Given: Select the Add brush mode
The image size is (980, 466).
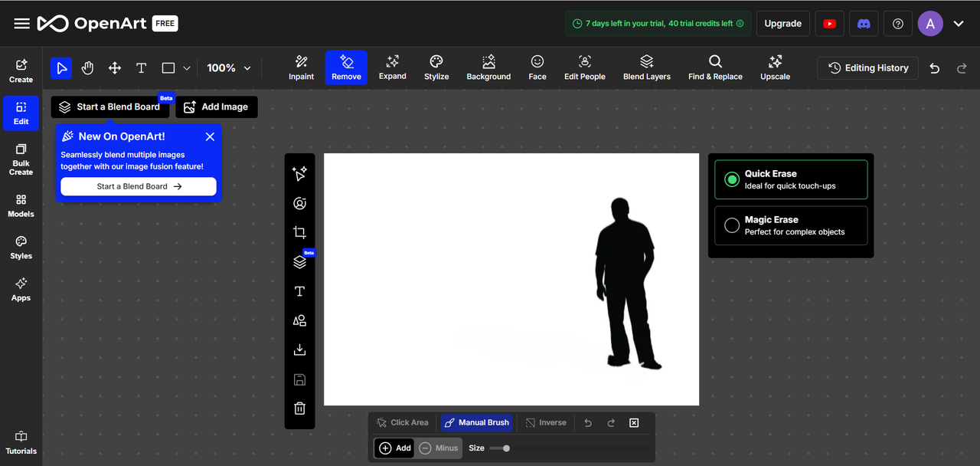Looking at the screenshot, I should pos(395,448).
